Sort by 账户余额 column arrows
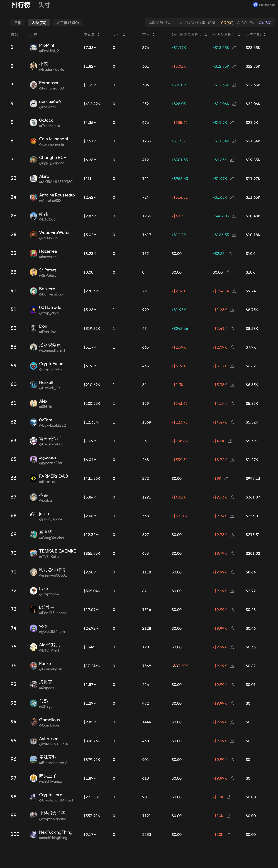 click(265, 35)
